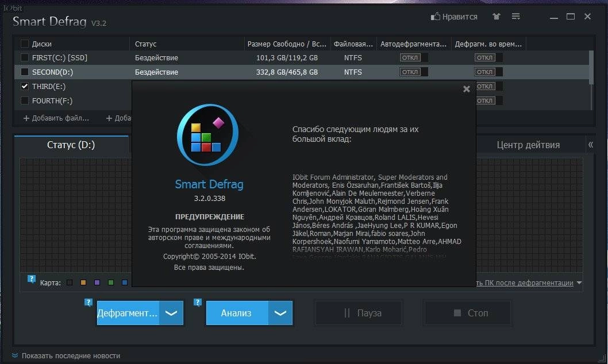Image resolution: width=608 pixels, height=364 pixels.
Task: Collapse the panel with double-arrow icon
Action: tap(591, 145)
